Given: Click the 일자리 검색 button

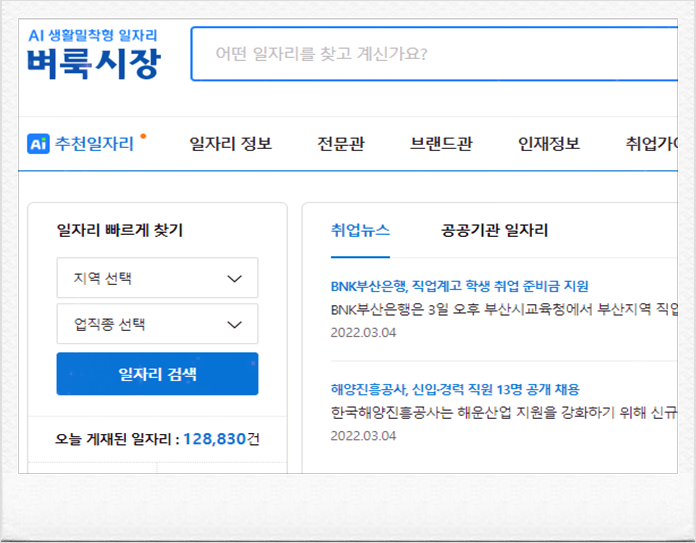Looking at the screenshot, I should (157, 374).
